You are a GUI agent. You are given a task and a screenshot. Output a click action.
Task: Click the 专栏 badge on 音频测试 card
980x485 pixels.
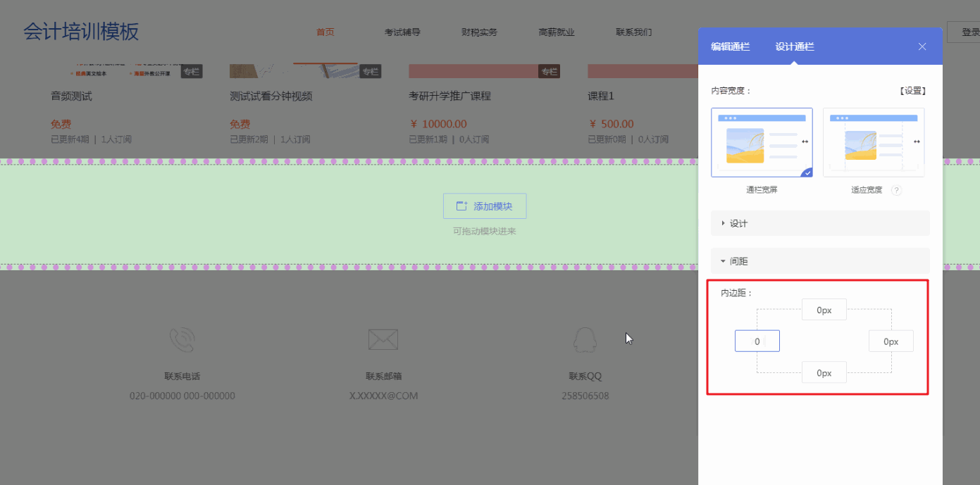(x=192, y=72)
